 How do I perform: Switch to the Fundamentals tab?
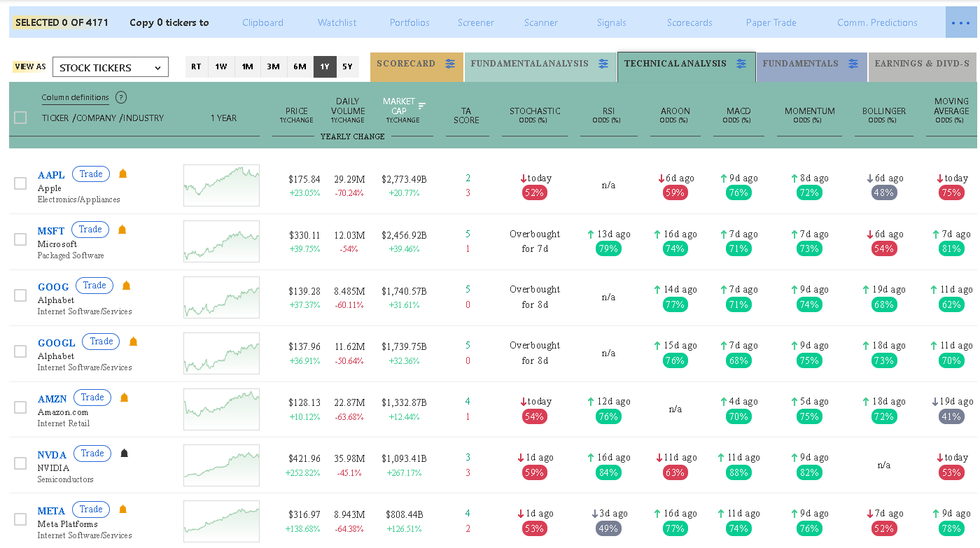coord(811,66)
